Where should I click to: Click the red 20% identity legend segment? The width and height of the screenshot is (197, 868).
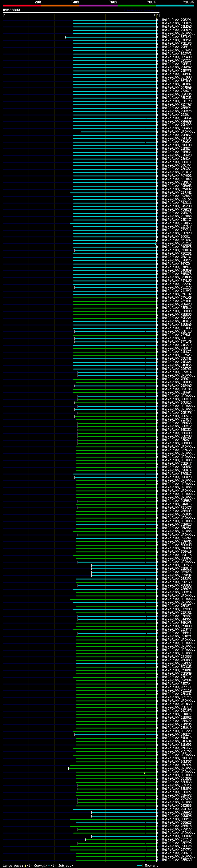(x=22, y=6)
